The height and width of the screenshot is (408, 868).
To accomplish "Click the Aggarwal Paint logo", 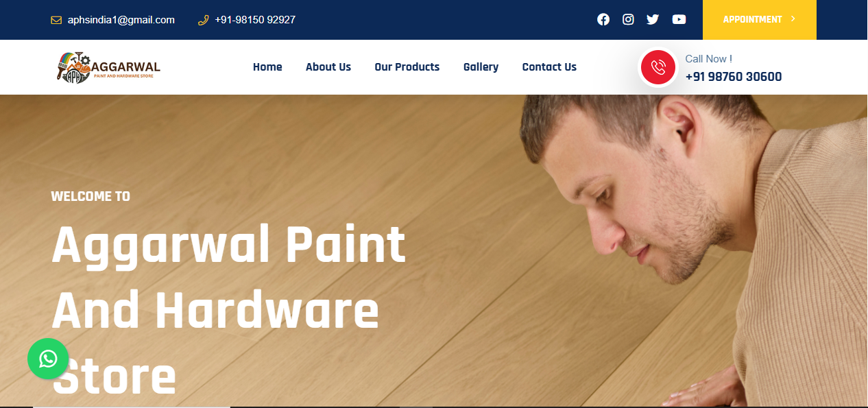I will pos(108,67).
